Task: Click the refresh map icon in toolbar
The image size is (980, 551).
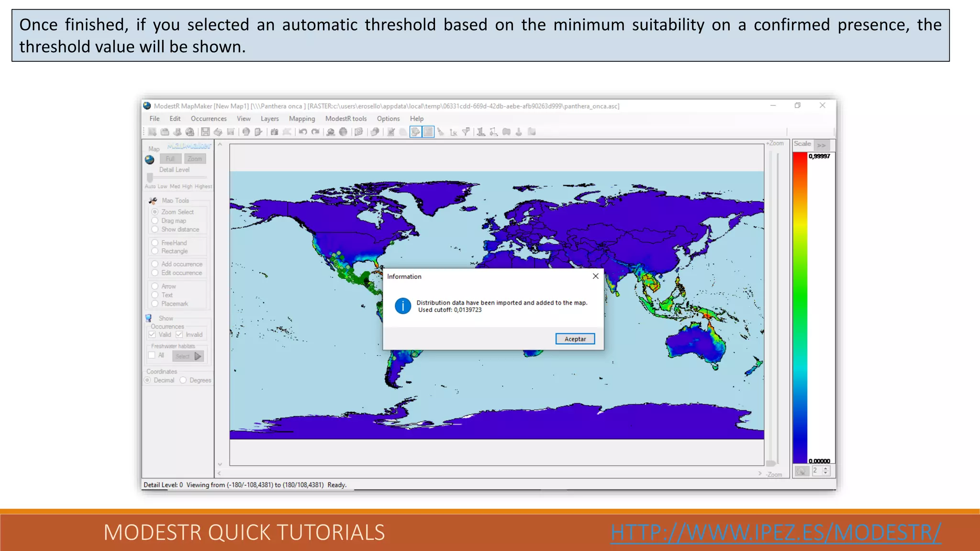Action: point(358,132)
